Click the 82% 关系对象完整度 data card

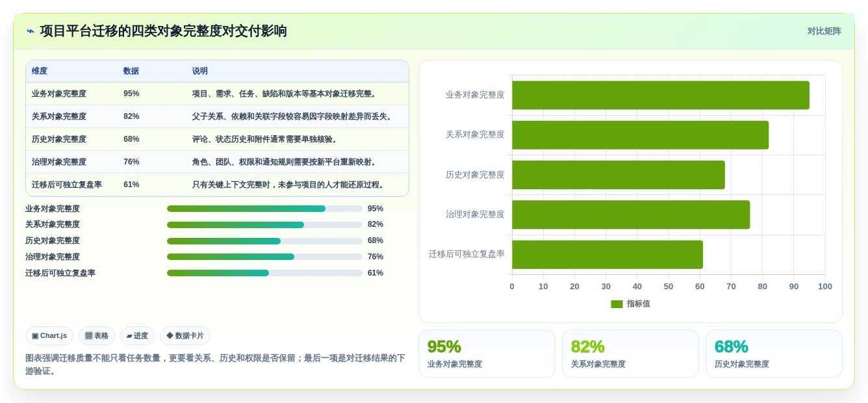[x=630, y=354]
